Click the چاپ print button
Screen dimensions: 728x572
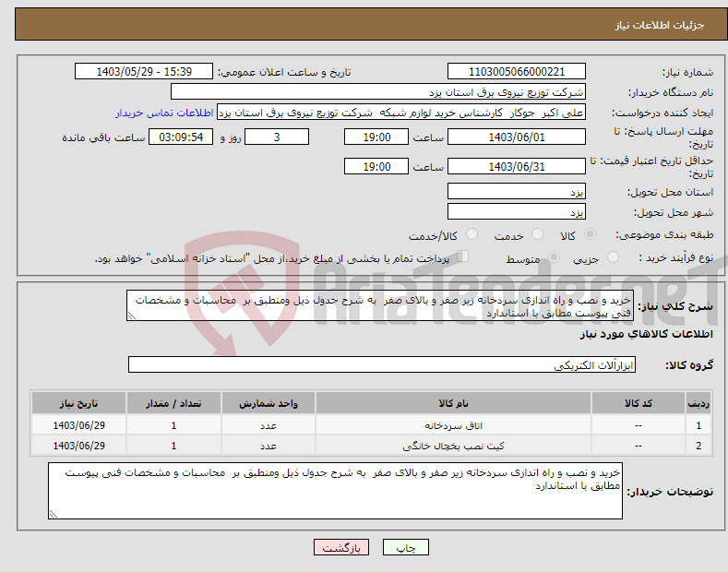pyautogui.click(x=406, y=548)
